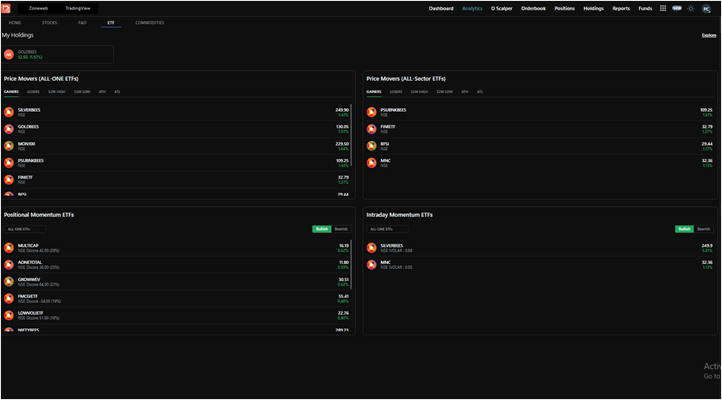Image resolution: width=722 pixels, height=400 pixels.
Task: Click MNC icon in Intraday Momentum
Action: pos(372,265)
